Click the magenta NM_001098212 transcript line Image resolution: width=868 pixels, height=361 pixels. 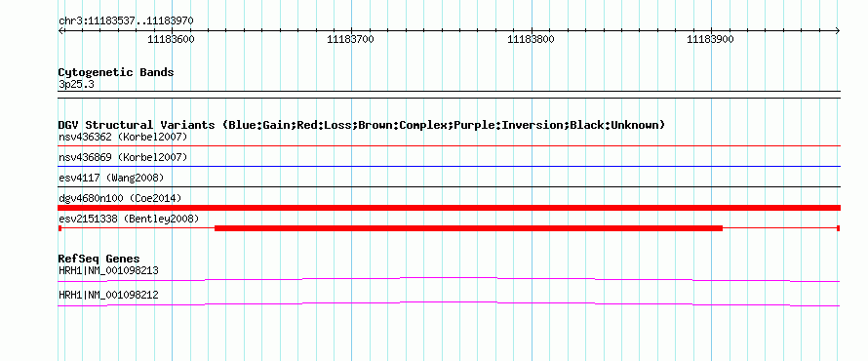pos(449,304)
